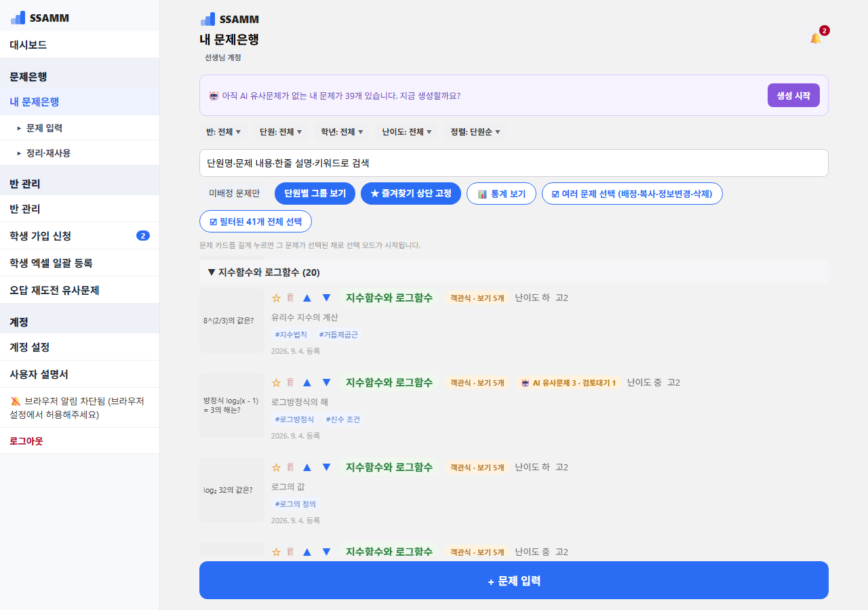Open 정리·재사용 sidebar item

coord(79,153)
